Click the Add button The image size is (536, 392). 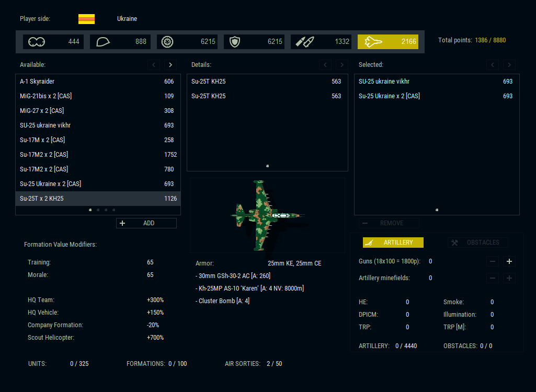point(146,223)
